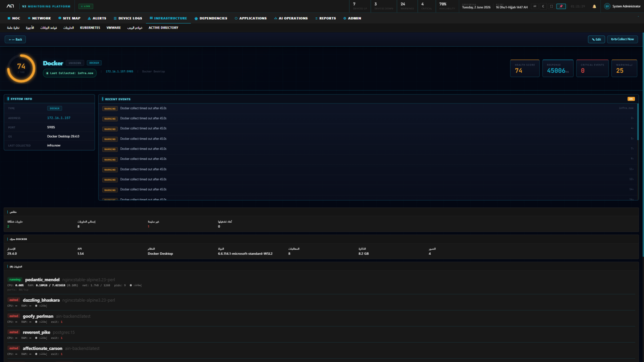Switch to the Active Directory sub-tab
Image resolution: width=644 pixels, height=362 pixels.
pyautogui.click(x=163, y=28)
